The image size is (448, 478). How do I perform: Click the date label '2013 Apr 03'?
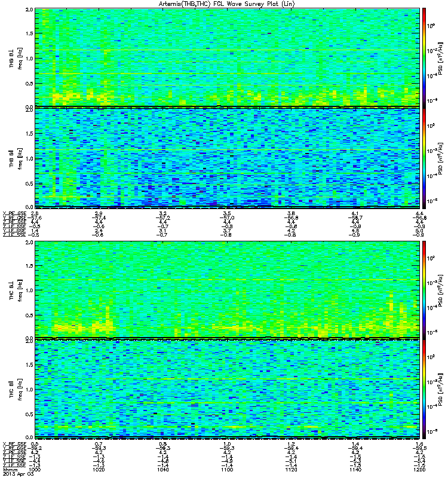click(x=18, y=474)
